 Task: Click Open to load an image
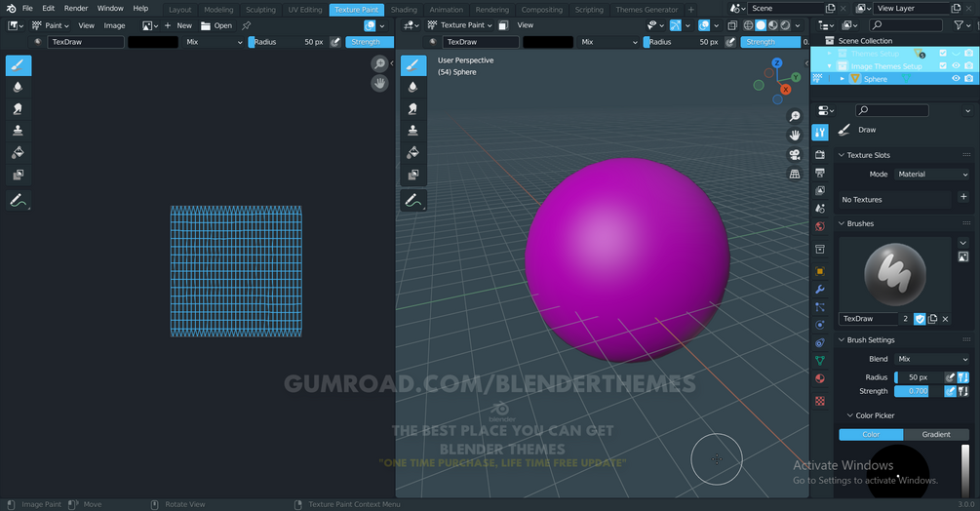[x=216, y=25]
